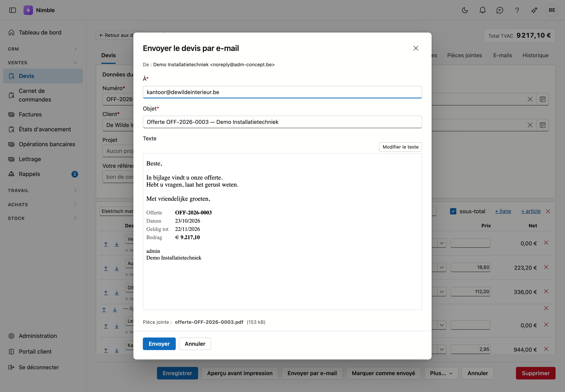
Task: Expand the STOCK sidebar section
Action: (43, 218)
